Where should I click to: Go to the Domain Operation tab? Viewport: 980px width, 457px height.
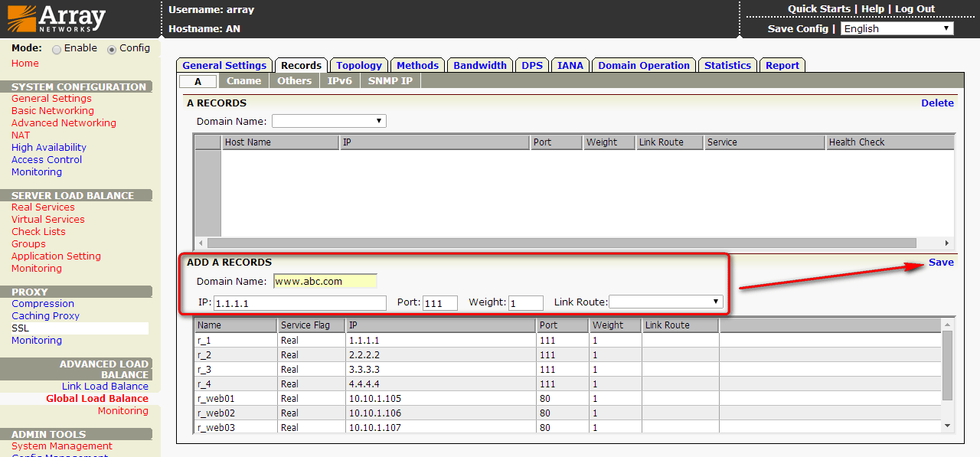tap(644, 66)
